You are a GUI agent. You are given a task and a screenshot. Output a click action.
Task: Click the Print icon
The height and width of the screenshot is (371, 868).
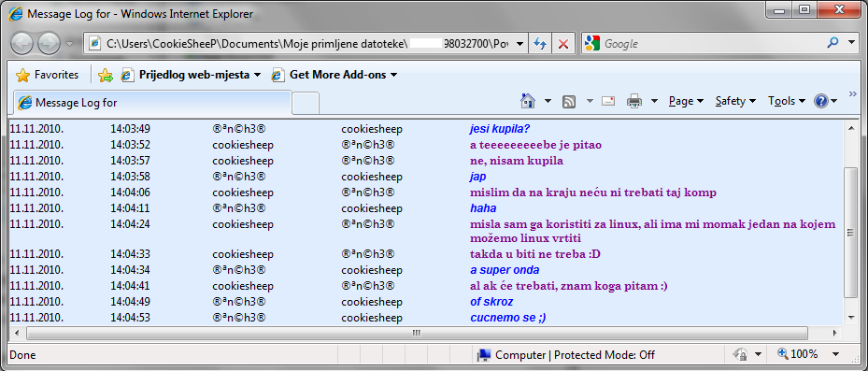click(633, 101)
